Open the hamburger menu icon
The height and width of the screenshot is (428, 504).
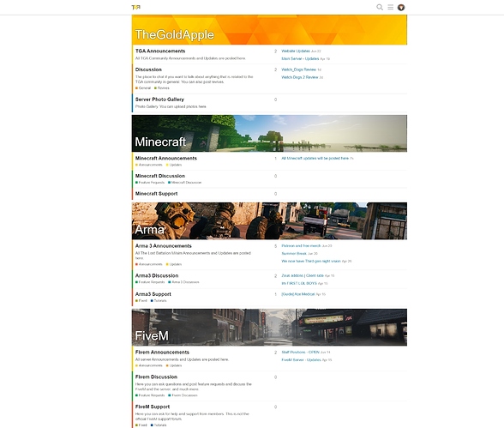[x=391, y=7]
